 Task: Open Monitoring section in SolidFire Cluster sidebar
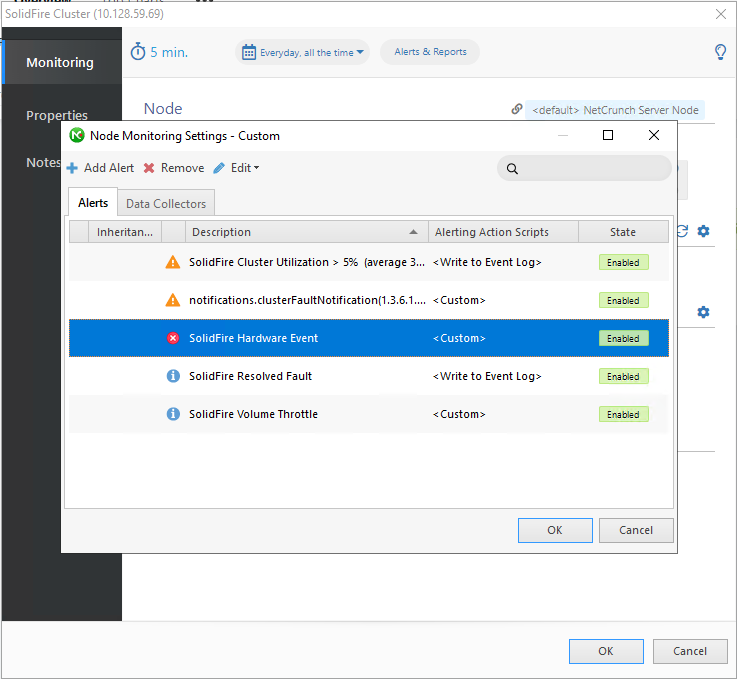pyautogui.click(x=62, y=62)
